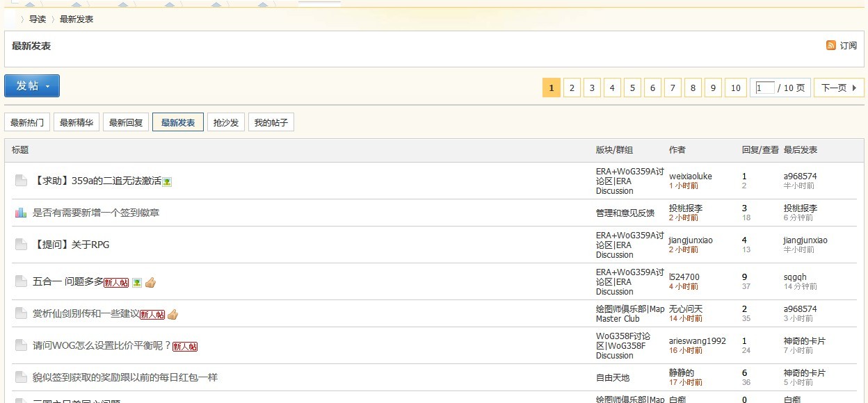Open thread 貌似签到获取的奖励跟以前的每日红包一样
This screenshot has height=403, width=868.
(x=125, y=377)
